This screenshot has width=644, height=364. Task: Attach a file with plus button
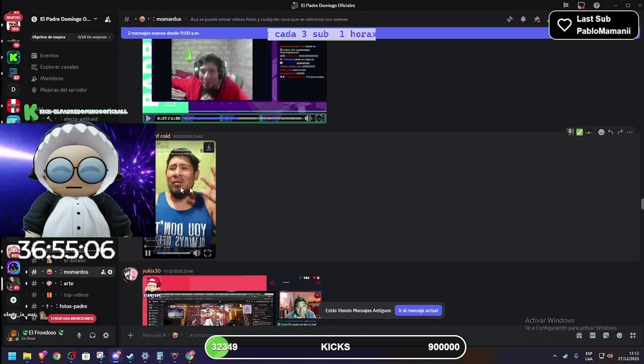(x=130, y=335)
